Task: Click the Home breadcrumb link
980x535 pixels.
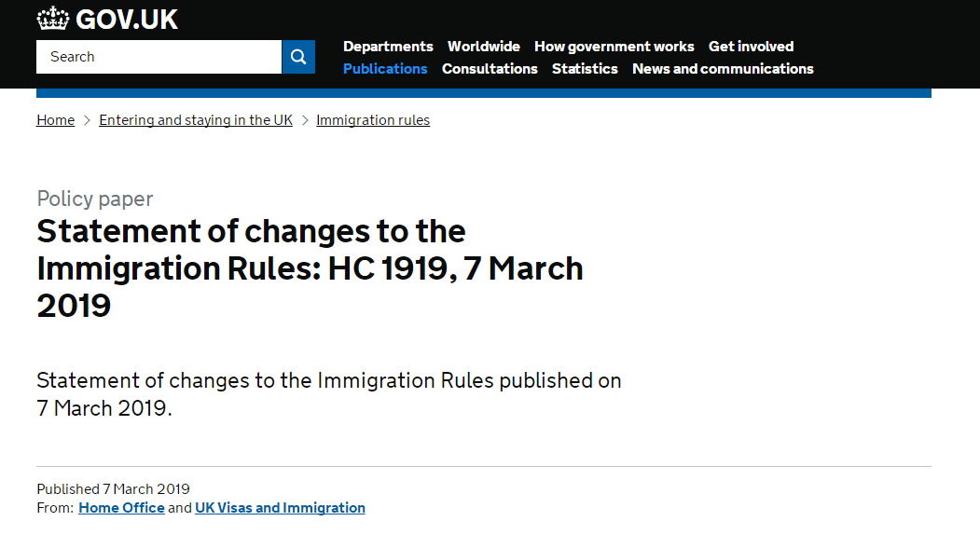Action: (56, 120)
